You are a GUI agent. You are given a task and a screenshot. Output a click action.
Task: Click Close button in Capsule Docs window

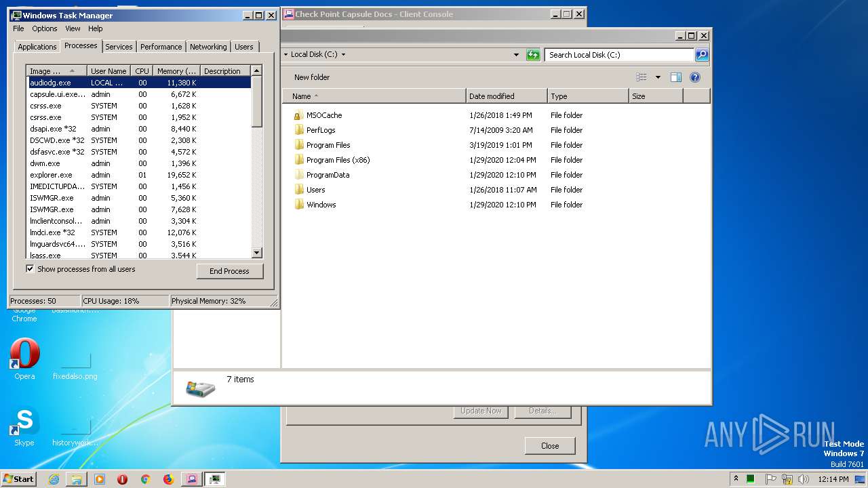[550, 446]
